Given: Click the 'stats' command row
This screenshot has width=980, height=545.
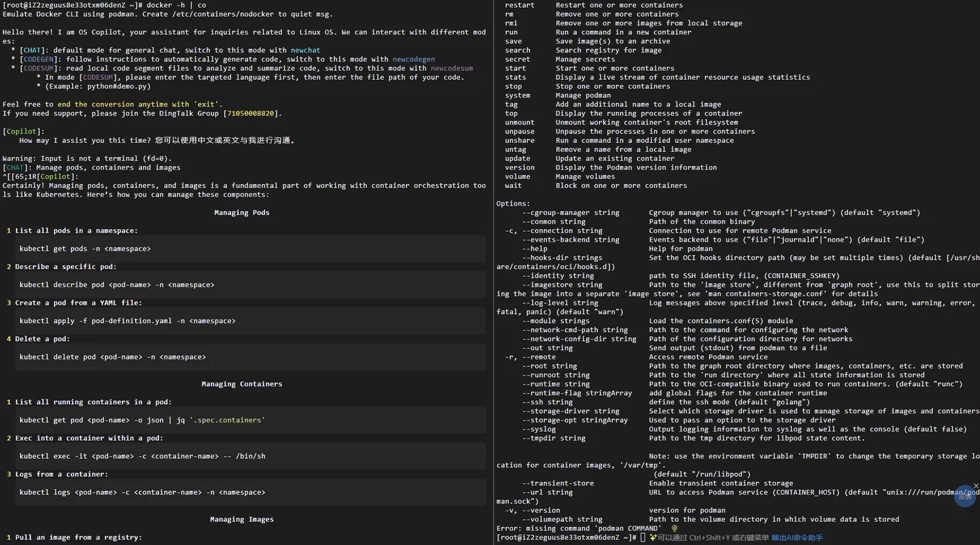Looking at the screenshot, I should click(657, 78).
